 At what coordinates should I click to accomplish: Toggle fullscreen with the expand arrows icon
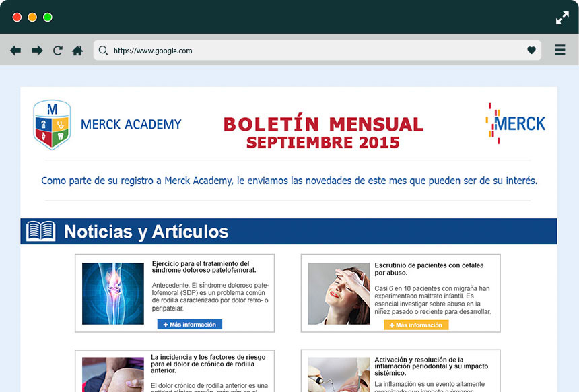click(562, 18)
